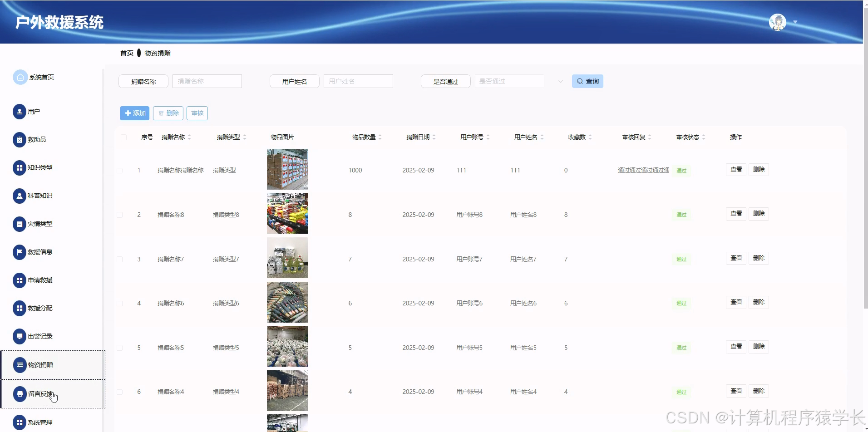
Task: Click the 审核回复 text 通过通过通过通过通
Action: 644,171
